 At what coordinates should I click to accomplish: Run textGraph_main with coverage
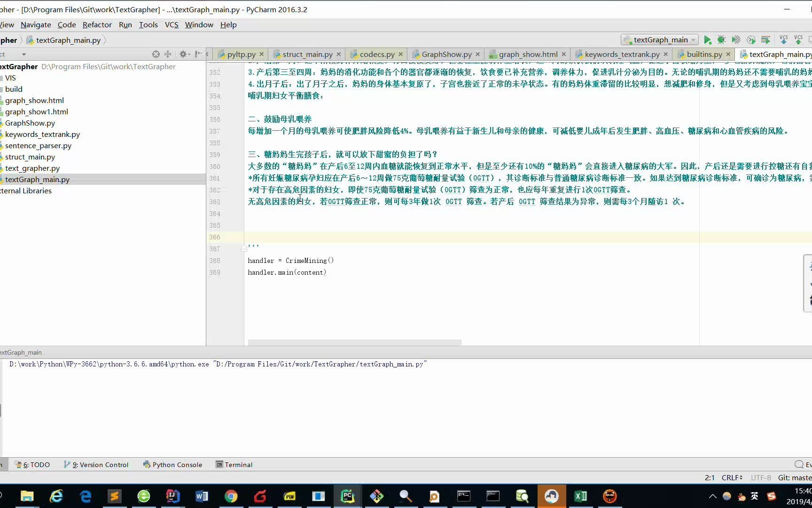pos(736,40)
